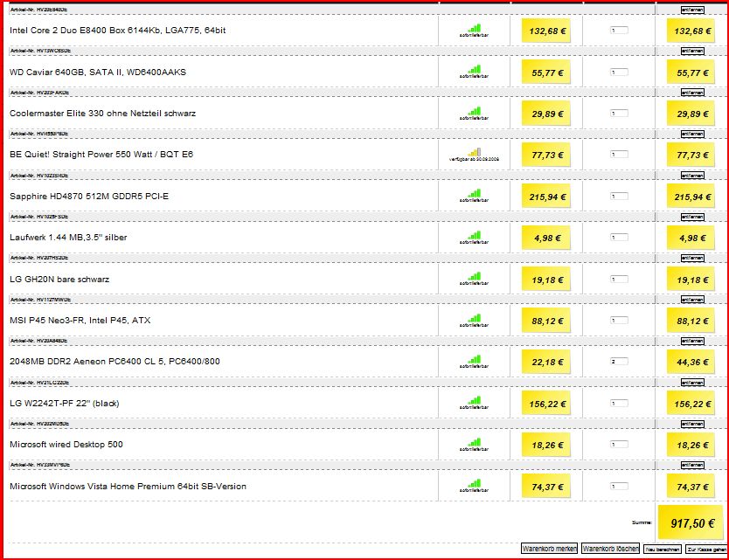This screenshot has width=729, height=560.
Task: Click 'Sapphire HD4870 512M GDDR5 PCI-E' text
Action: tap(89, 196)
